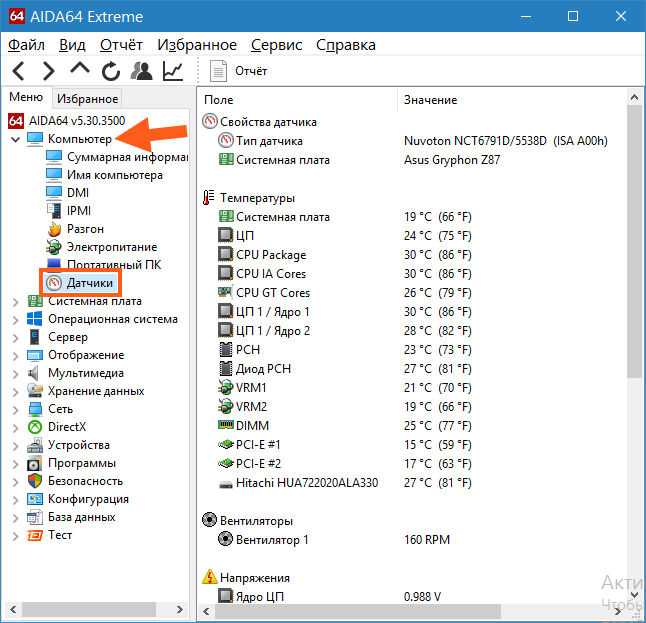This screenshot has height=623, width=646.
Task: Refresh sensor readings with the circular arrow icon
Action: click(x=111, y=71)
